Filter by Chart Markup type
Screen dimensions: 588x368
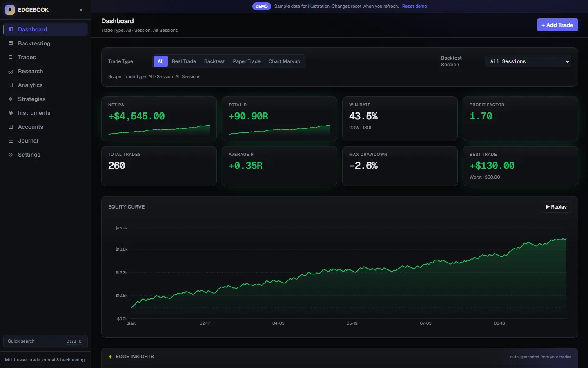[x=284, y=61]
